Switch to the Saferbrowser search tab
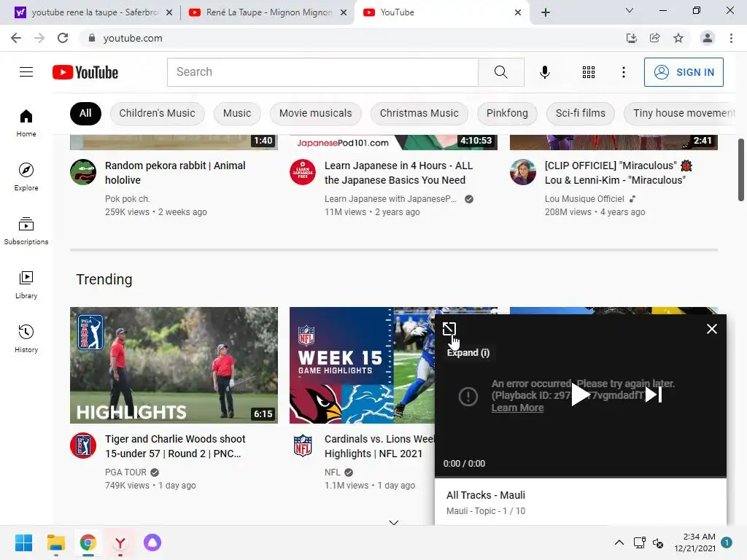 (x=94, y=12)
